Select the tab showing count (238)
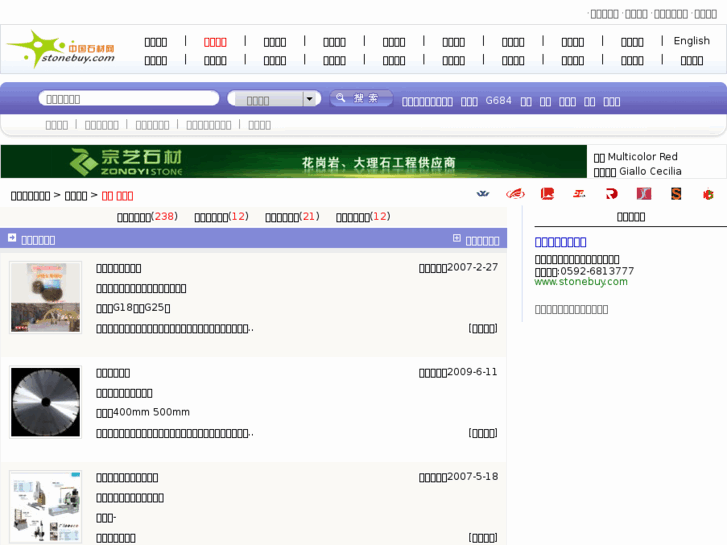This screenshot has width=727, height=545. click(147, 217)
